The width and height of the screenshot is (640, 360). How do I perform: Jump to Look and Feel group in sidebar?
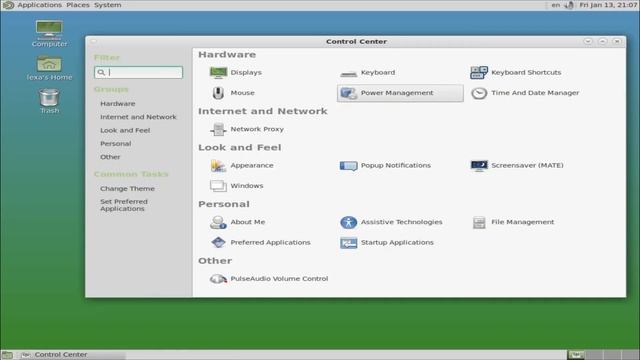click(x=125, y=131)
